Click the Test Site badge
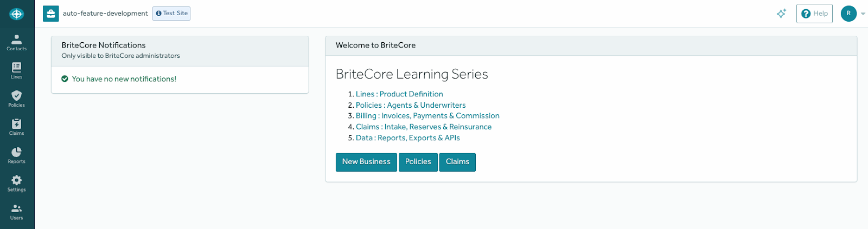The image size is (868, 229). click(171, 14)
